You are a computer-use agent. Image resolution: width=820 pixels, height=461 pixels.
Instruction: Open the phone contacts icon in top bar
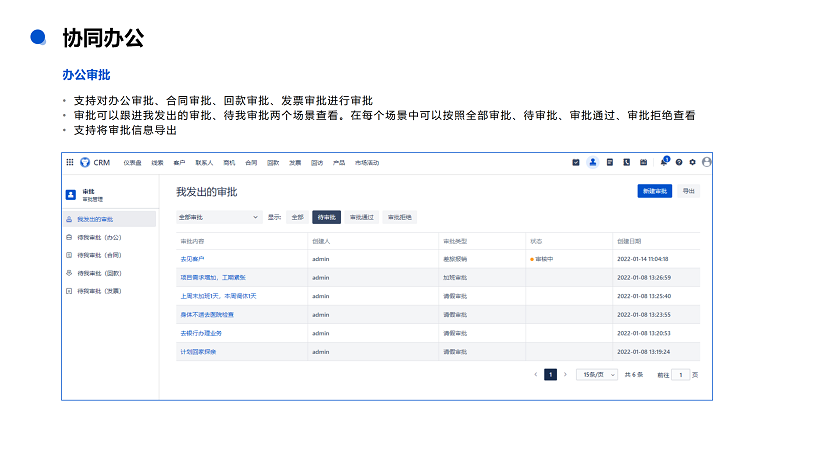(627, 163)
